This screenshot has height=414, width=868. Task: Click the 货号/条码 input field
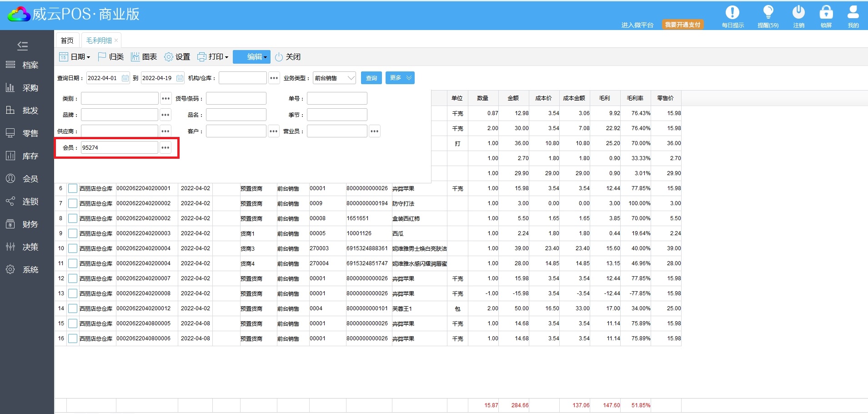(236, 98)
